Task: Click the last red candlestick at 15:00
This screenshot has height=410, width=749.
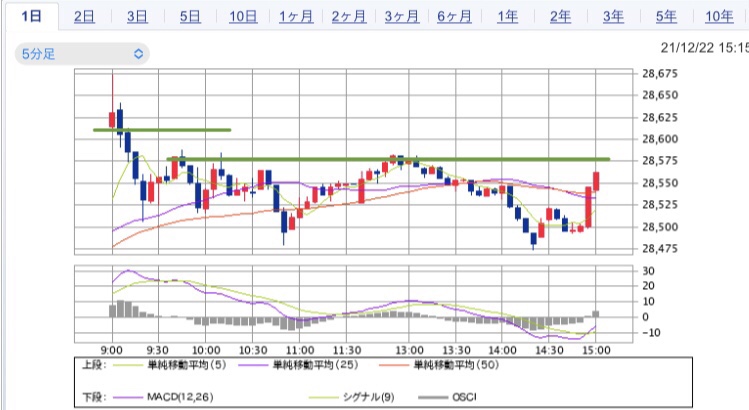Action: click(596, 181)
